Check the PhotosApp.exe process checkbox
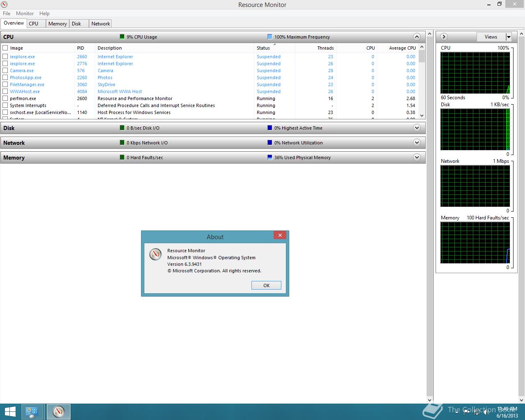This screenshot has height=420, width=525. (x=5, y=78)
